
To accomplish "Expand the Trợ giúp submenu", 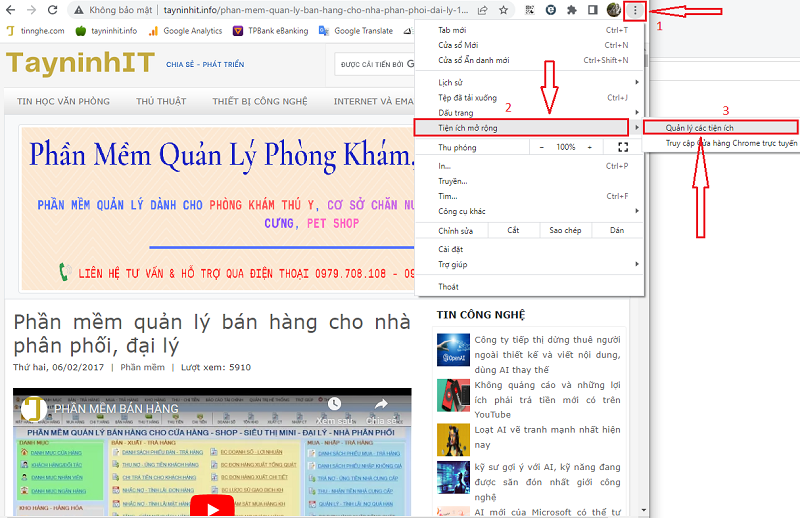I will coord(526,264).
